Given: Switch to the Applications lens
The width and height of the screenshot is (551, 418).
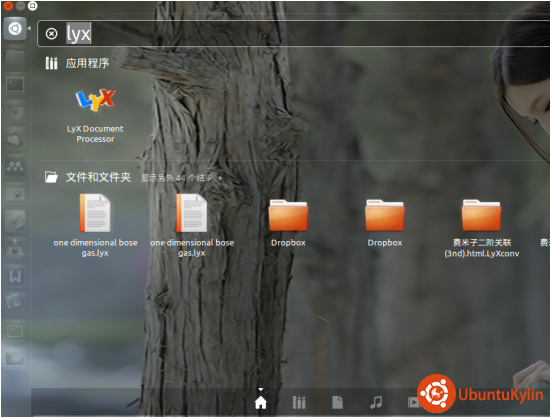Looking at the screenshot, I should pos(299,403).
